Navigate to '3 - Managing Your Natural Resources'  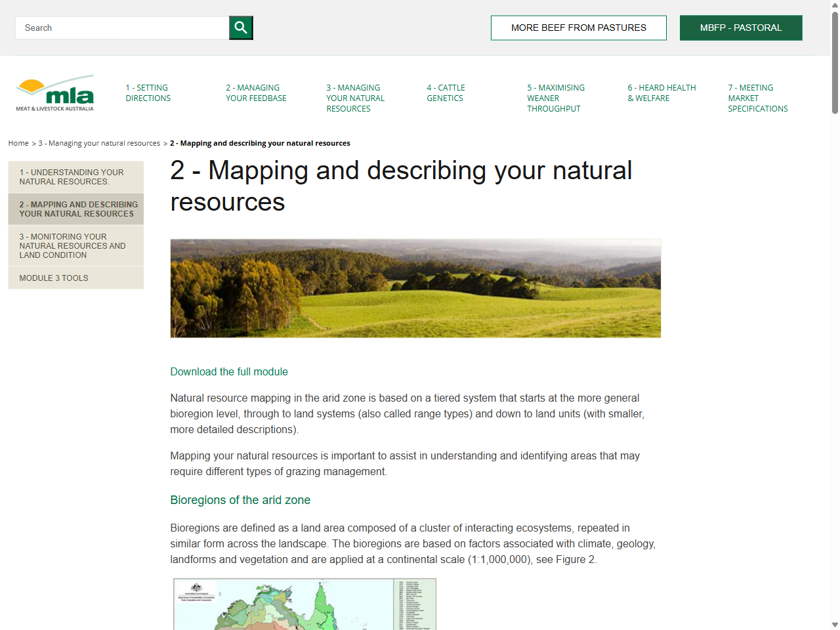[x=354, y=98]
